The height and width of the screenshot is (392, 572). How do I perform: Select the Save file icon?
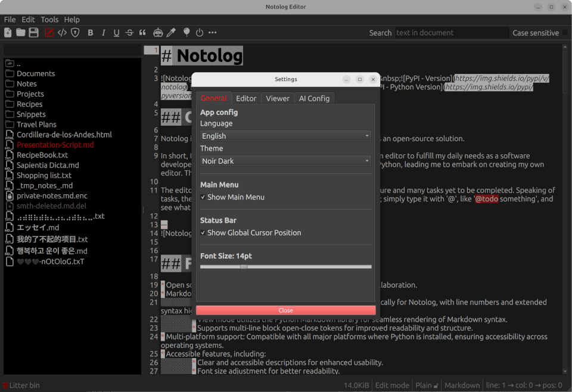(x=34, y=33)
